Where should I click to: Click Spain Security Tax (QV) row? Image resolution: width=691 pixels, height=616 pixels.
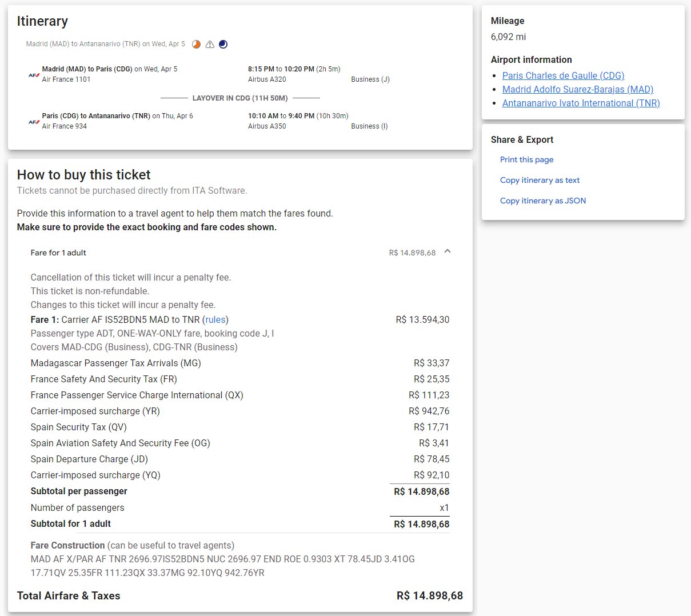point(240,427)
